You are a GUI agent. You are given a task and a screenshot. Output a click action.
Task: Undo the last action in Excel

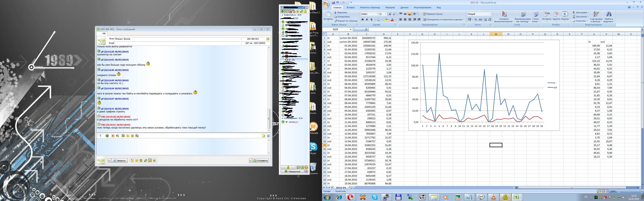tap(338, 2)
